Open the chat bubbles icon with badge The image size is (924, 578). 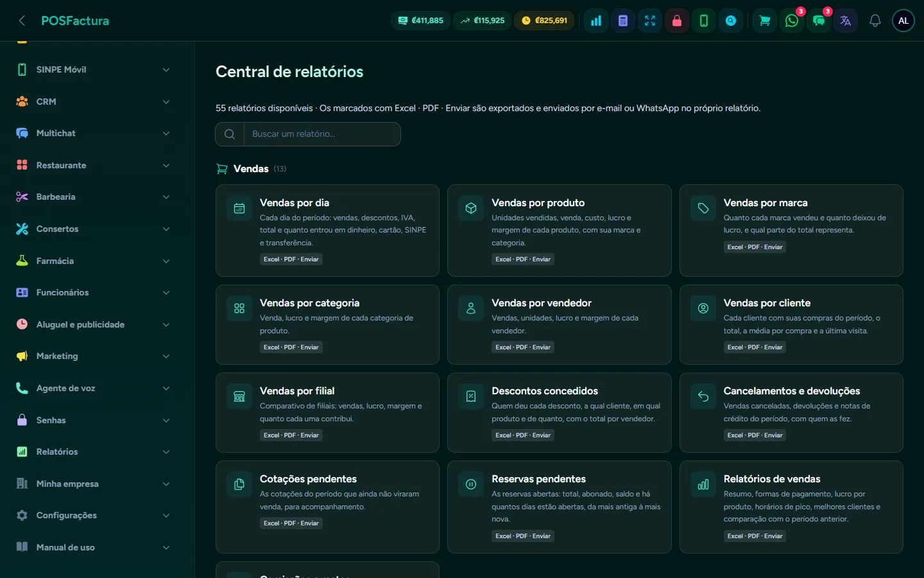point(819,21)
